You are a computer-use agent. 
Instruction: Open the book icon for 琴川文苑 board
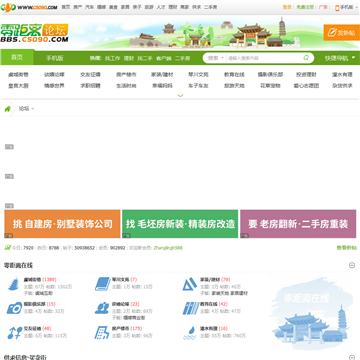[103, 284]
